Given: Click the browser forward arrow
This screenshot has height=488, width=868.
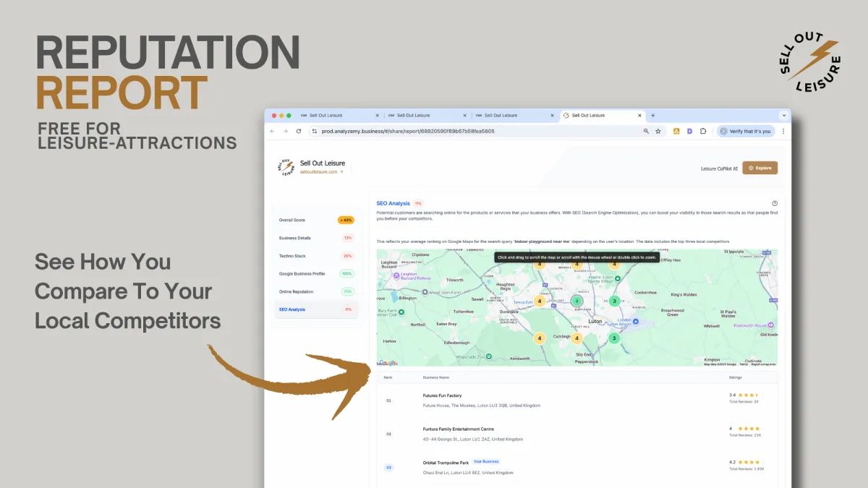Looking at the screenshot, I should (x=285, y=131).
